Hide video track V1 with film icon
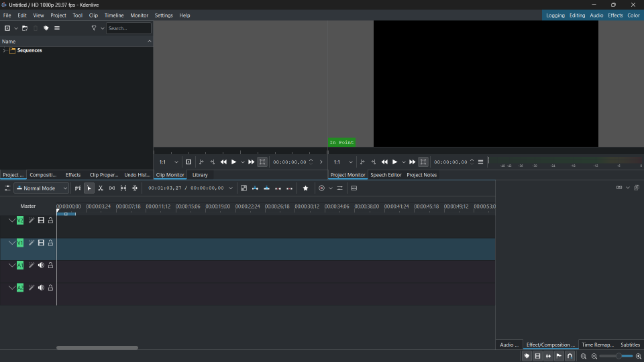 point(41,243)
